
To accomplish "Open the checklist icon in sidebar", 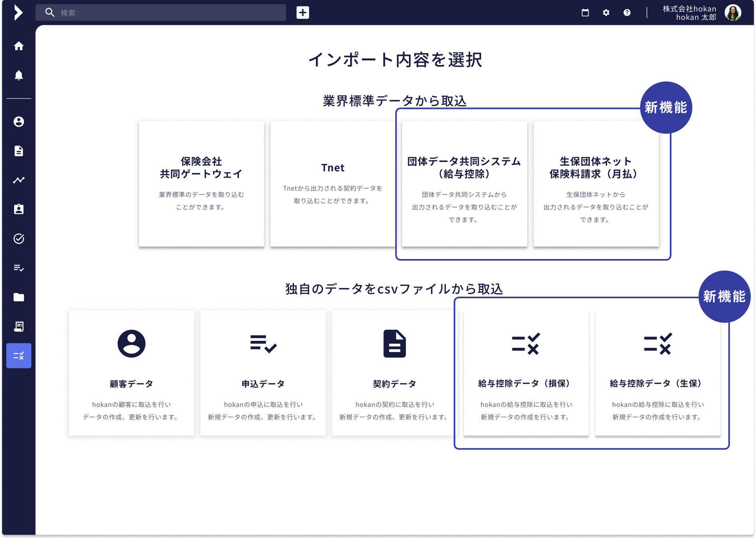I will [x=19, y=268].
